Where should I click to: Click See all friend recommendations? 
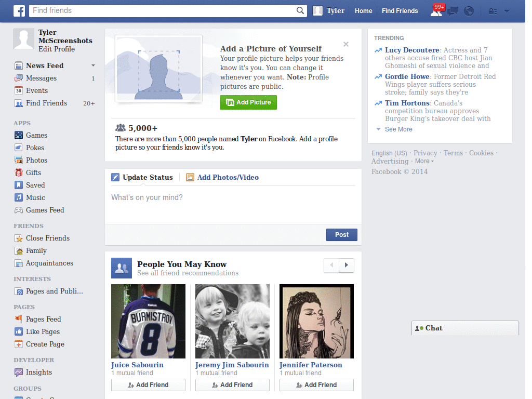[188, 273]
